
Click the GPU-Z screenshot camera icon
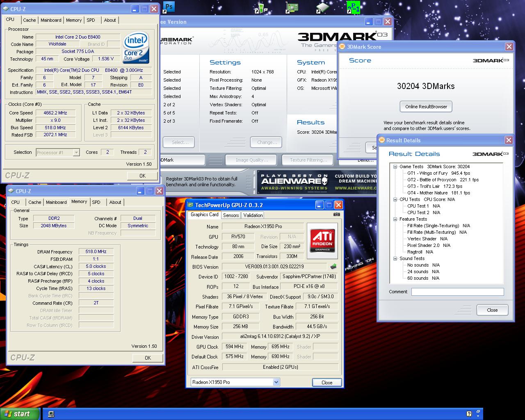pyautogui.click(x=337, y=214)
